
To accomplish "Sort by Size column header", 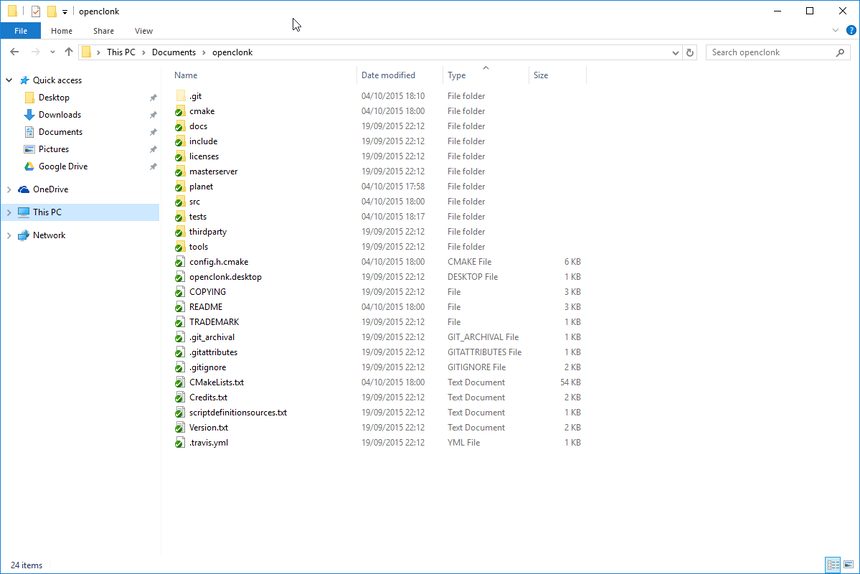I will [541, 75].
